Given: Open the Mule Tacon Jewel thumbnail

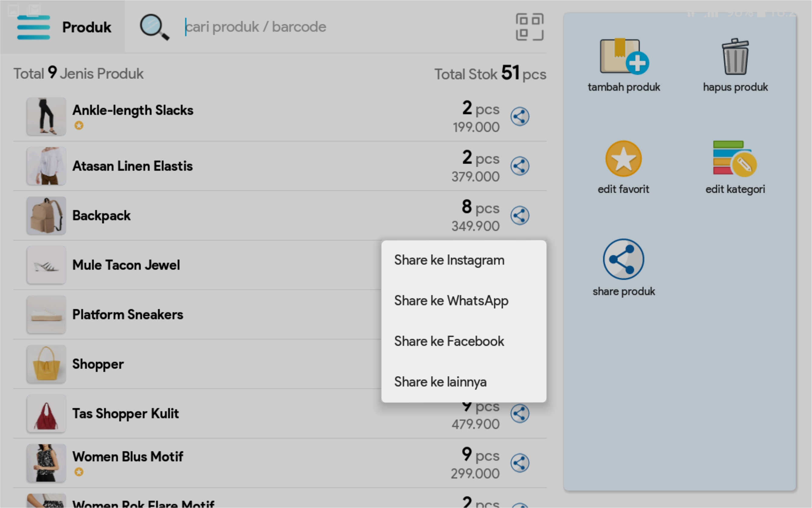Looking at the screenshot, I should [x=46, y=265].
